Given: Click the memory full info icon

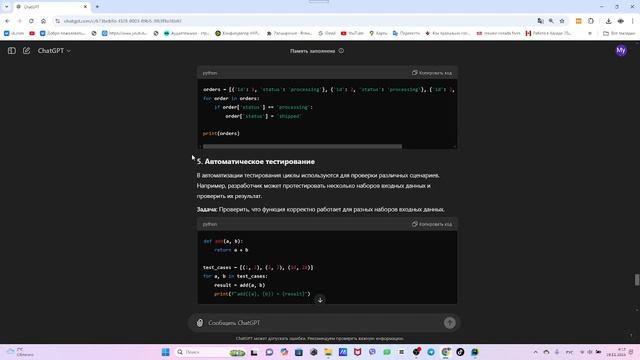Looking at the screenshot, I should click(341, 51).
